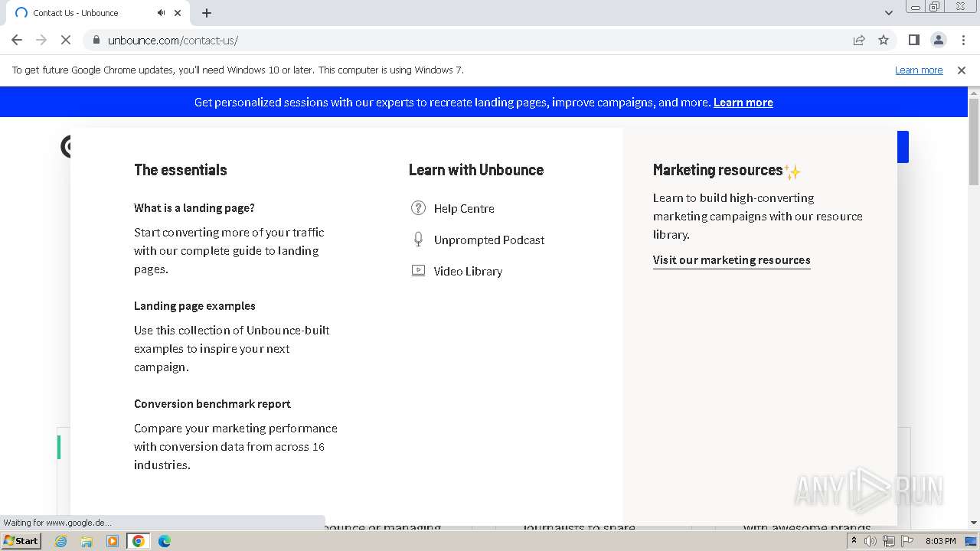The width and height of the screenshot is (980, 551).
Task: Open Learn more link about Chrome updates
Action: [919, 70]
